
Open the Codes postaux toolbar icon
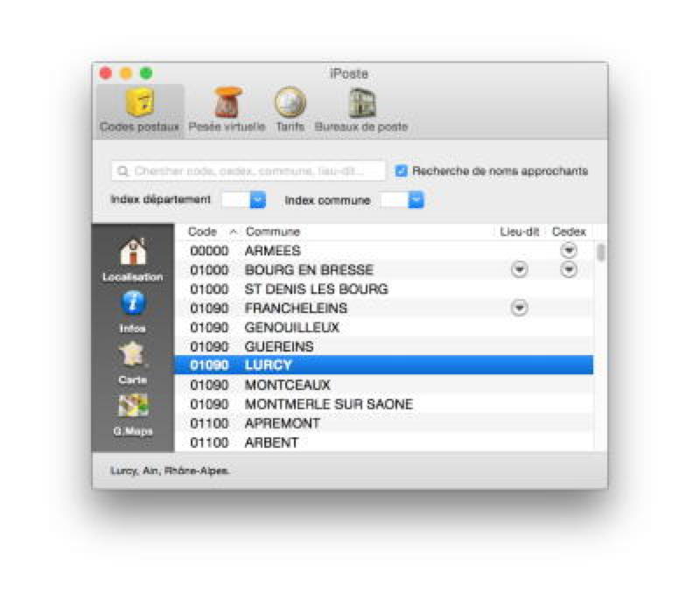(140, 105)
